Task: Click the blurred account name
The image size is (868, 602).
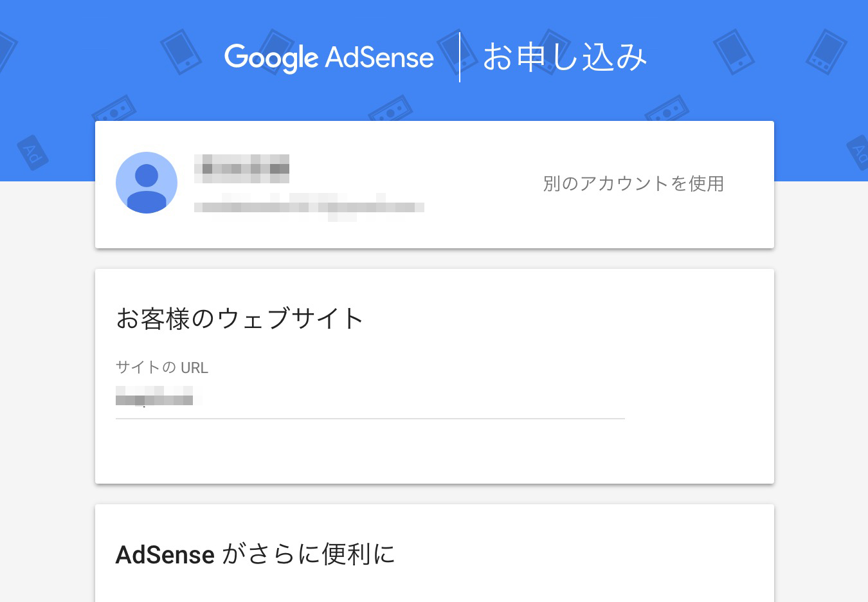Action: (x=242, y=169)
